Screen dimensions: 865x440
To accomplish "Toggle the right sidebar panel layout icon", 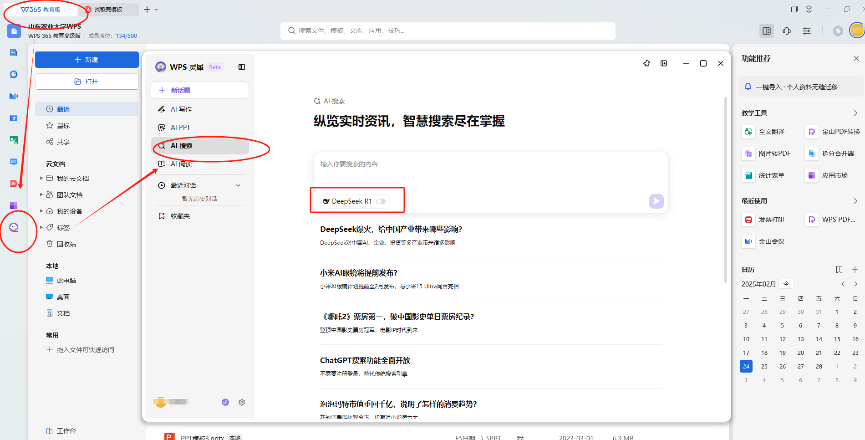I will point(766,32).
